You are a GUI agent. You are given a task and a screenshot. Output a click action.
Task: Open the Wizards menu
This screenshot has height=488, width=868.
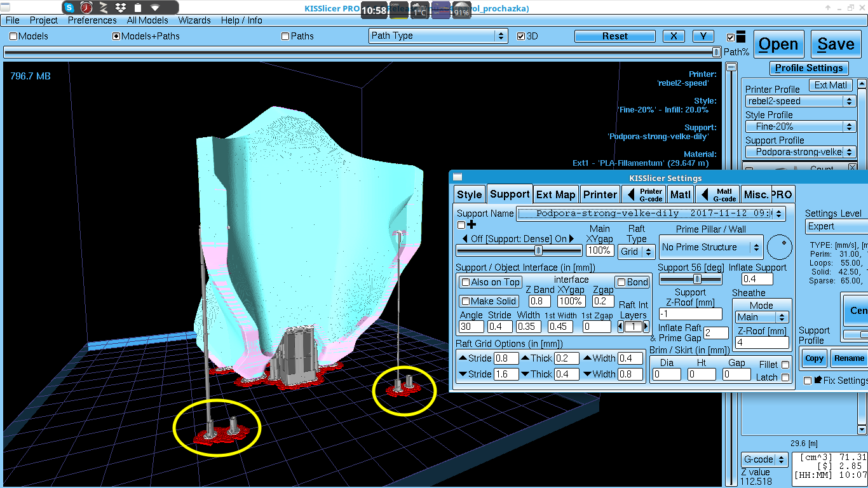(x=194, y=20)
